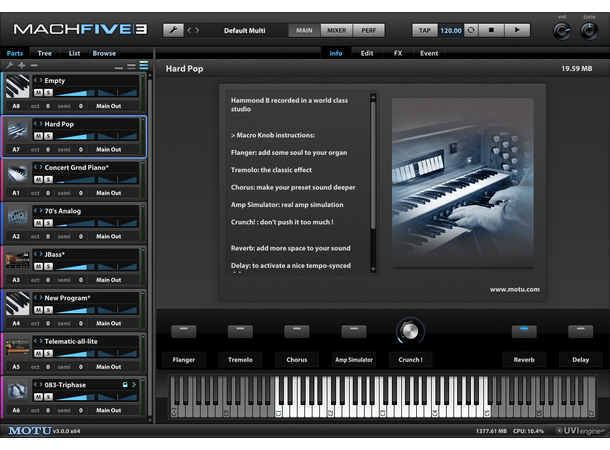Mute the Hard Pop part
Screen dimensions: 610x450
38,136
